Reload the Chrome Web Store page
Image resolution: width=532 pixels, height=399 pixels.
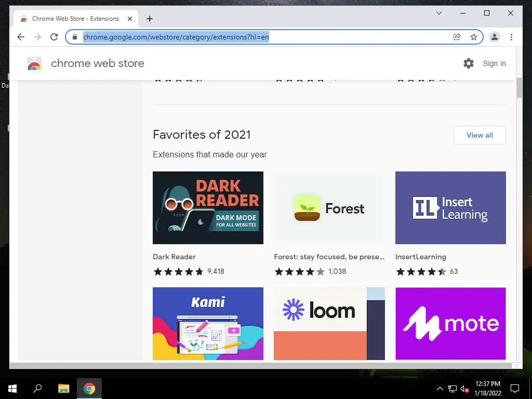54,37
